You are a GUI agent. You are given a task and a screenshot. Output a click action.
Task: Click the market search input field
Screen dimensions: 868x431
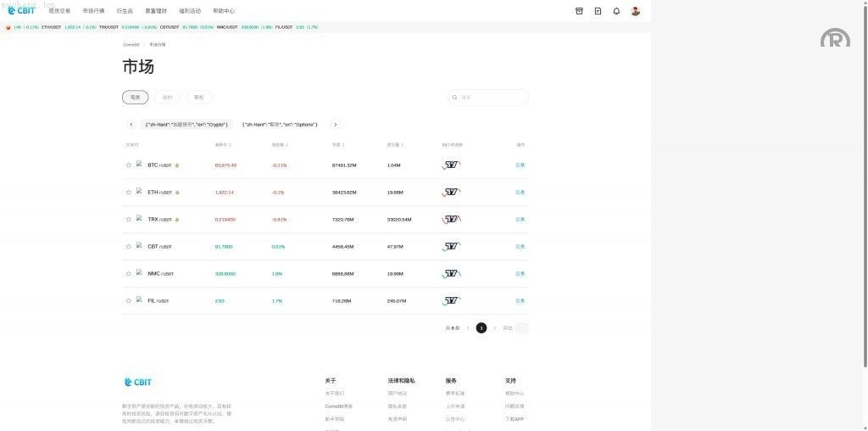[492, 98]
